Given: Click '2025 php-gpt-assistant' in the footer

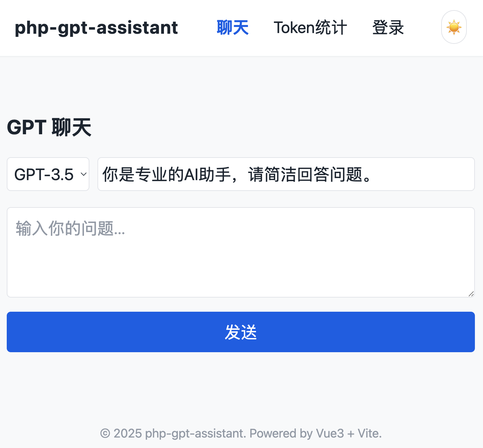Looking at the screenshot, I should click(179, 433).
